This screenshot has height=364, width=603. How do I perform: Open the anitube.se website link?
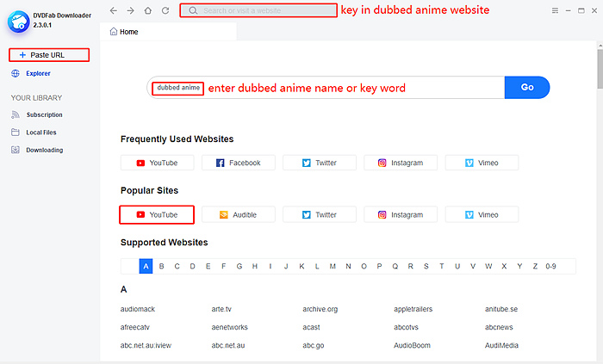(501, 309)
